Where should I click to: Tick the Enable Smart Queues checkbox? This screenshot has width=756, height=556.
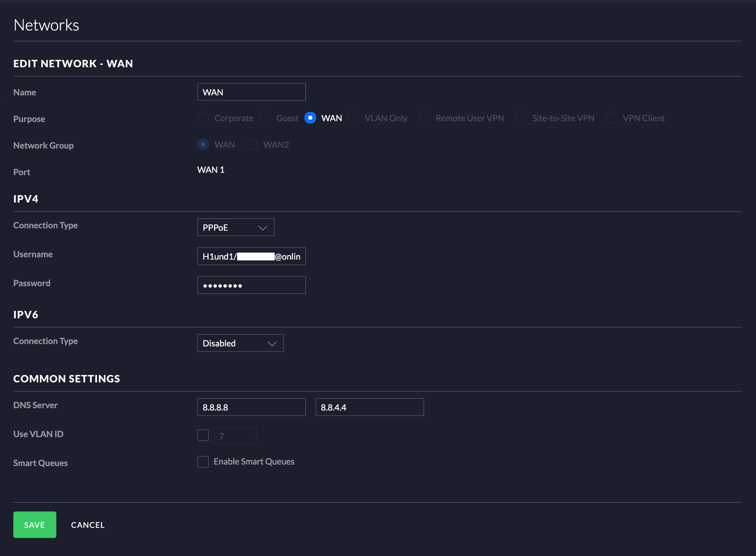pyautogui.click(x=203, y=462)
